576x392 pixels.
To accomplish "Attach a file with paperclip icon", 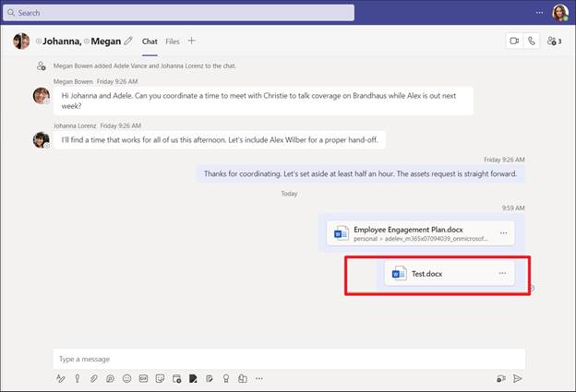I will click(93, 378).
